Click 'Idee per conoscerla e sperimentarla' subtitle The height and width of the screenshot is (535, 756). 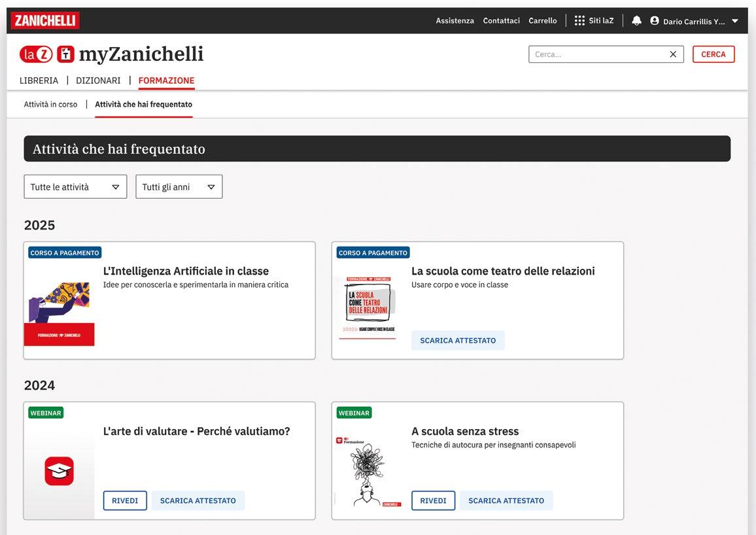196,285
